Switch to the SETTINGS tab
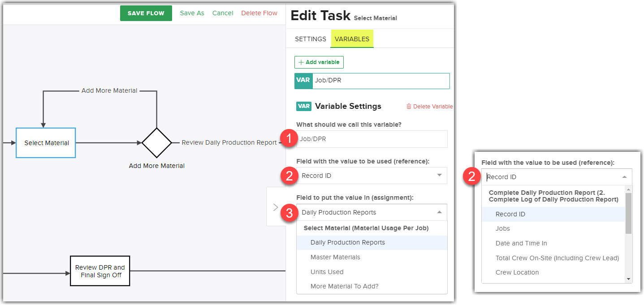The image size is (644, 305). tap(311, 39)
